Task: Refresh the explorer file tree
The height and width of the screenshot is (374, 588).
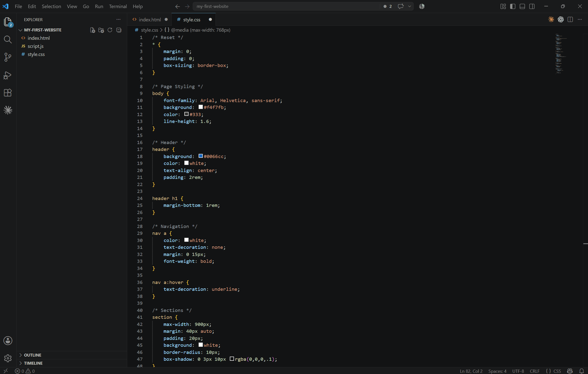Action: click(x=110, y=30)
